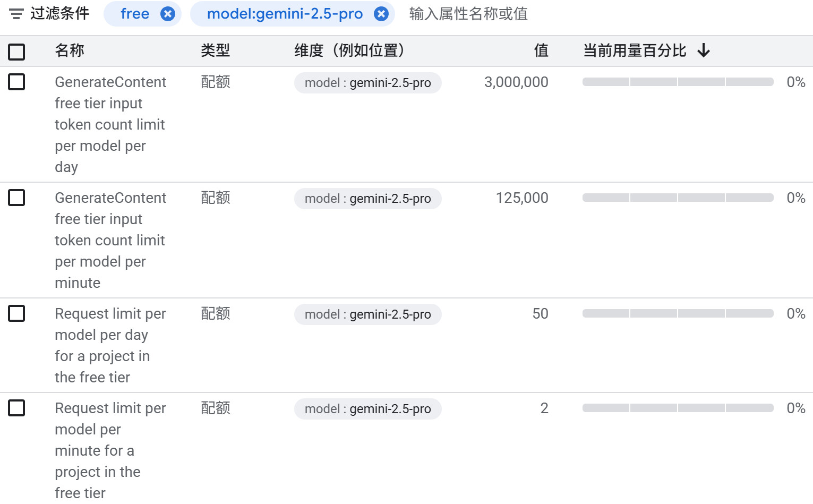Viewport: 813px width, 504px height.
Task: Click the 维度 column header
Action: point(349,50)
